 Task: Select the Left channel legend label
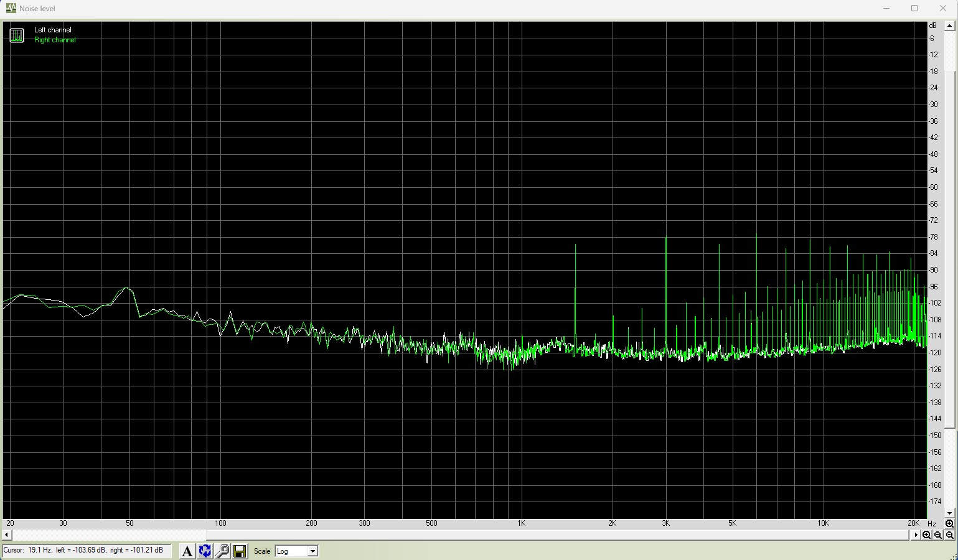(53, 30)
